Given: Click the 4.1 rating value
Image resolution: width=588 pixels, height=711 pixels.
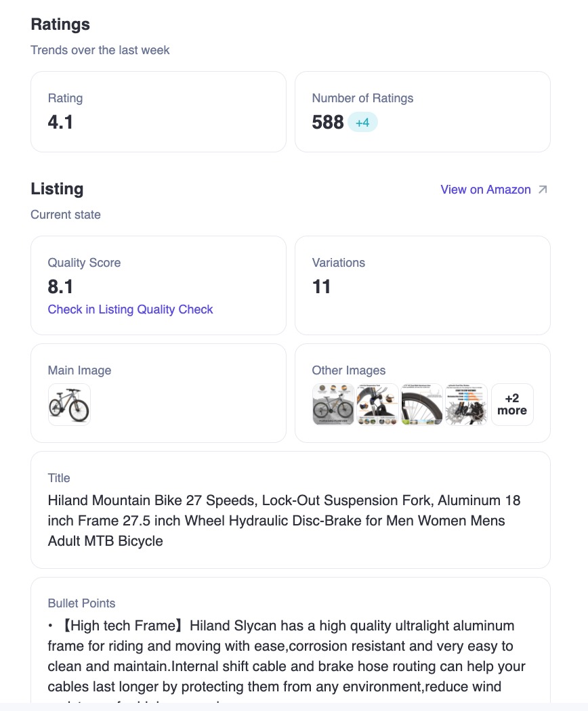Looking at the screenshot, I should (60, 123).
